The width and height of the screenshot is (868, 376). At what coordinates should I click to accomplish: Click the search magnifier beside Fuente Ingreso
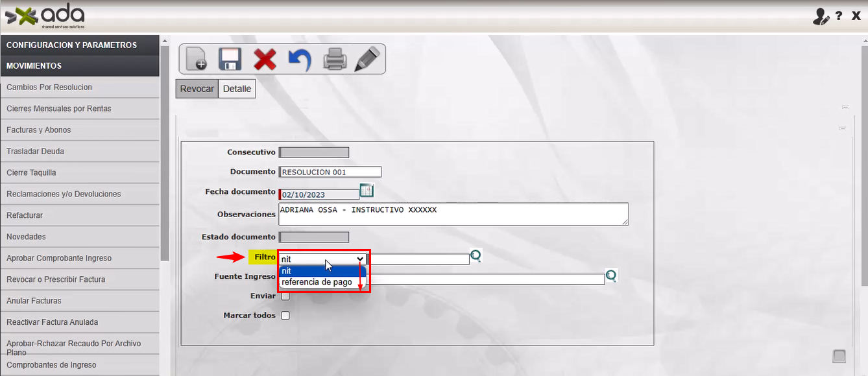tap(610, 276)
